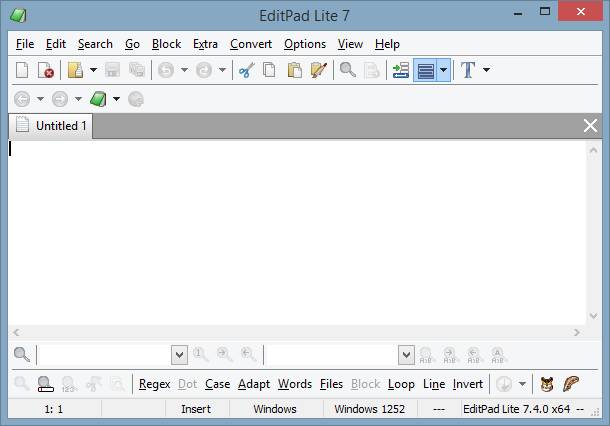
Task: Click the Highlight matches icon
Action: (45, 384)
